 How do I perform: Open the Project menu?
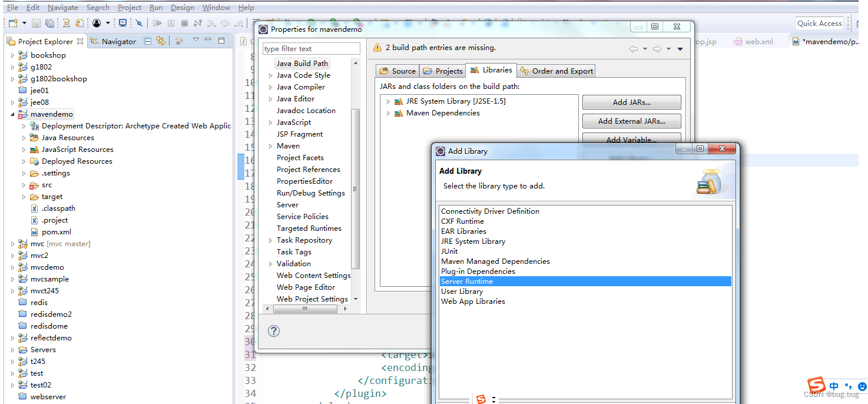pyautogui.click(x=129, y=7)
